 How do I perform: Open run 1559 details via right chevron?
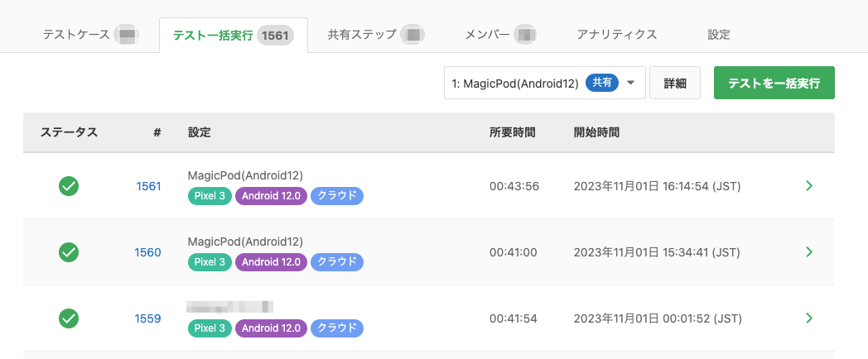pyautogui.click(x=809, y=318)
